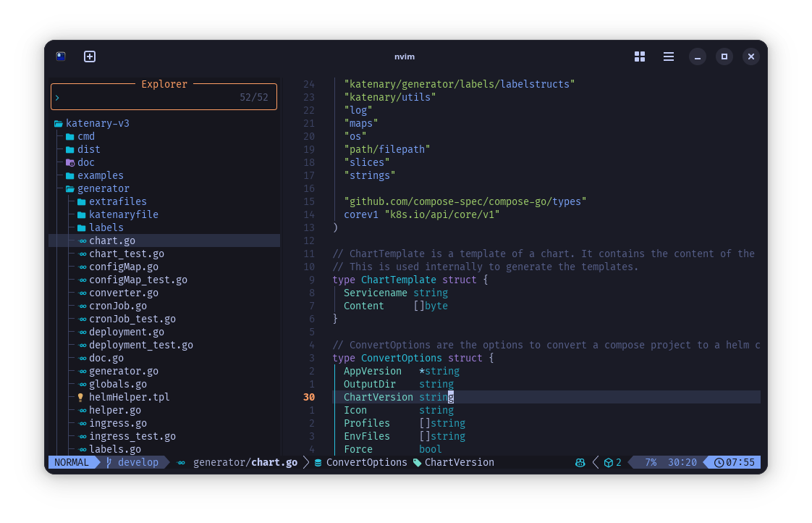Screen dimensions: 812x523
Task: Click the NORMAL mode indicator
Action: [72, 462]
